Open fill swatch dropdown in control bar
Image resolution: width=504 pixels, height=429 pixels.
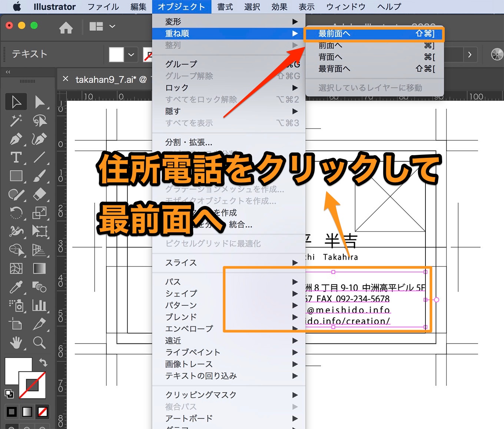point(131,54)
